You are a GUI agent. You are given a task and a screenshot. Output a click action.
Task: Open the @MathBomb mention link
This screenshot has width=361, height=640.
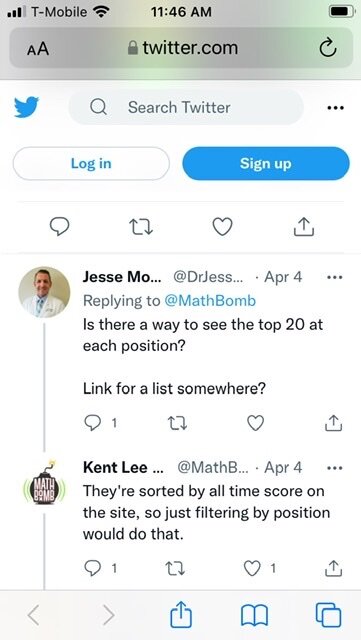[210, 301]
